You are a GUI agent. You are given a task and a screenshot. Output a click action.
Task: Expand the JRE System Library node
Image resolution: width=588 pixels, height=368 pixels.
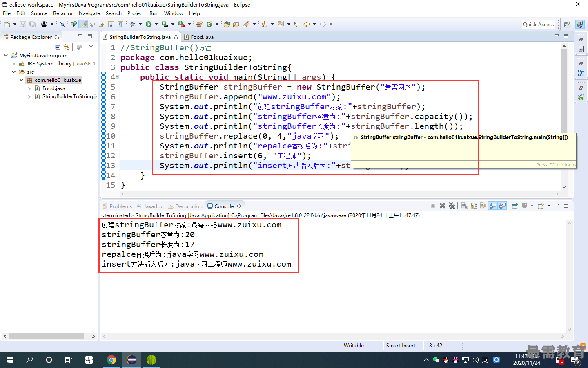[x=13, y=63]
